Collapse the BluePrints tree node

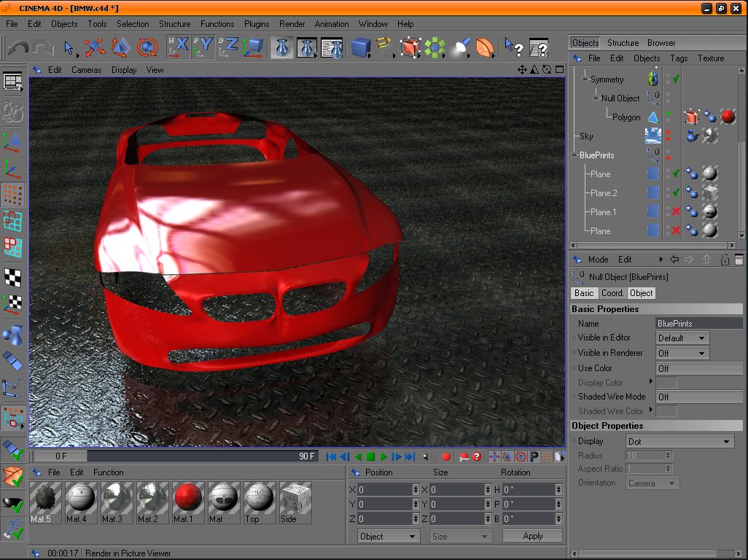pos(575,155)
